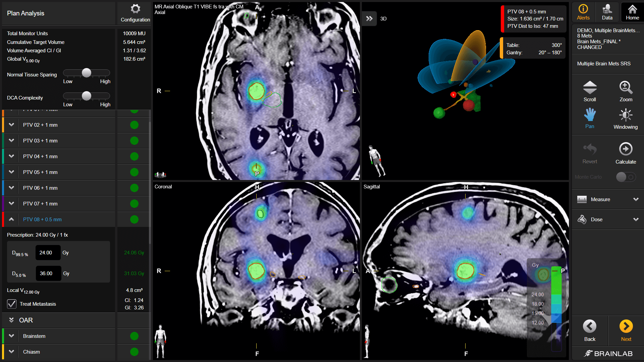Uncheck the Treat Metastasis checkbox

click(12, 304)
